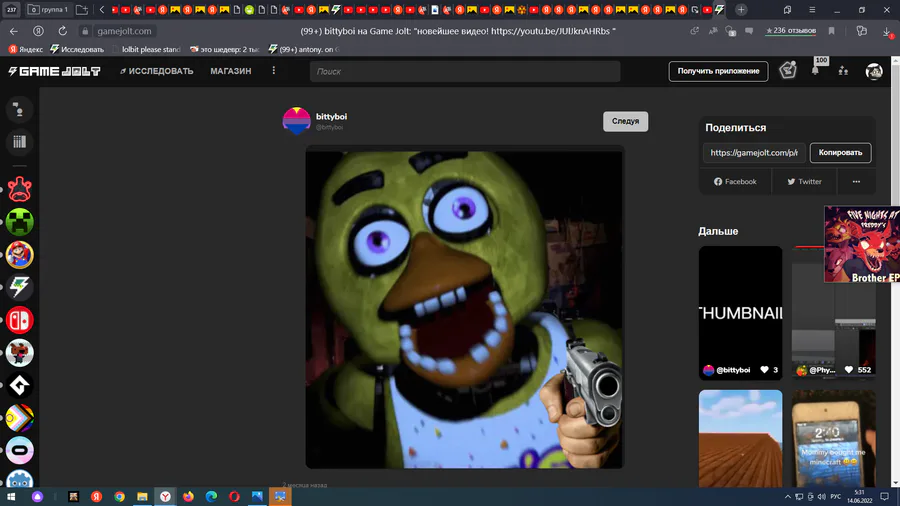
Task: Open the friends icon in the header
Action: [x=843, y=71]
